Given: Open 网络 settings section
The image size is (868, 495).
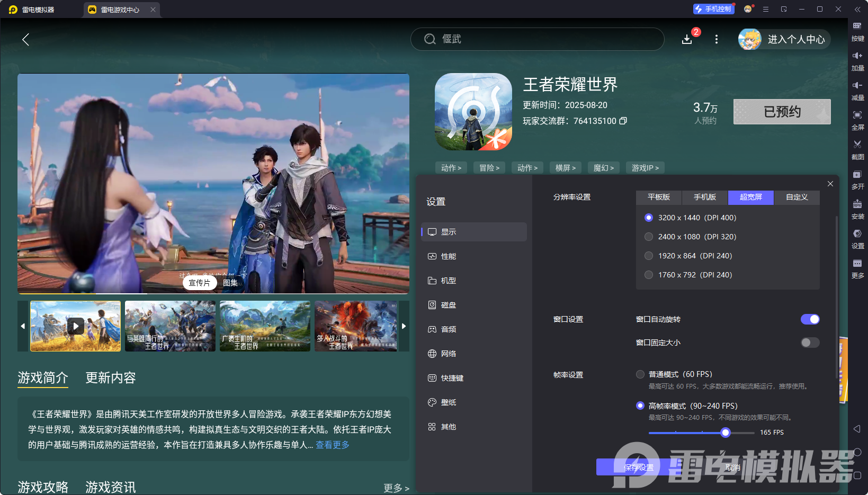Looking at the screenshot, I should tap(474, 354).
